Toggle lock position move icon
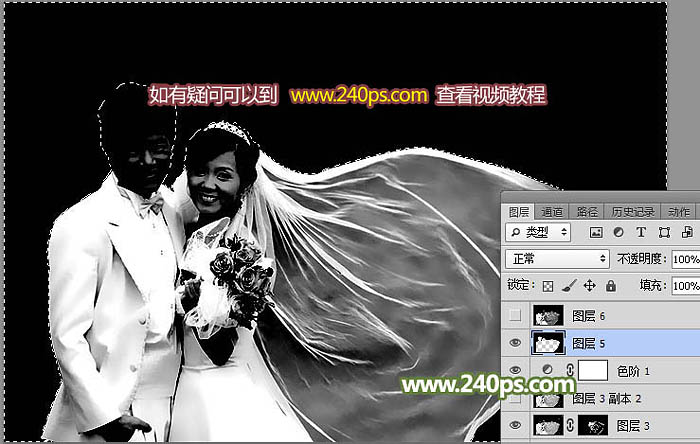Screen dimensions: 700x444 (590, 286)
